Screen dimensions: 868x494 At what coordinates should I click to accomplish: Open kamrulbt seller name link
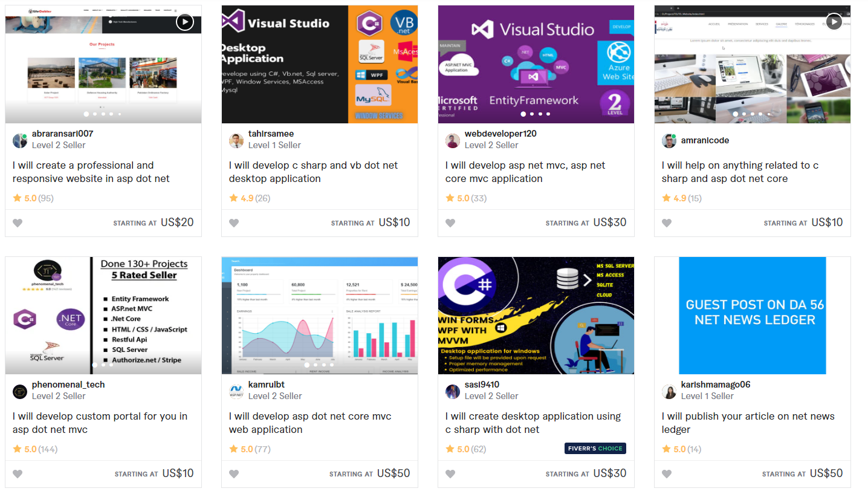pyautogui.click(x=267, y=385)
